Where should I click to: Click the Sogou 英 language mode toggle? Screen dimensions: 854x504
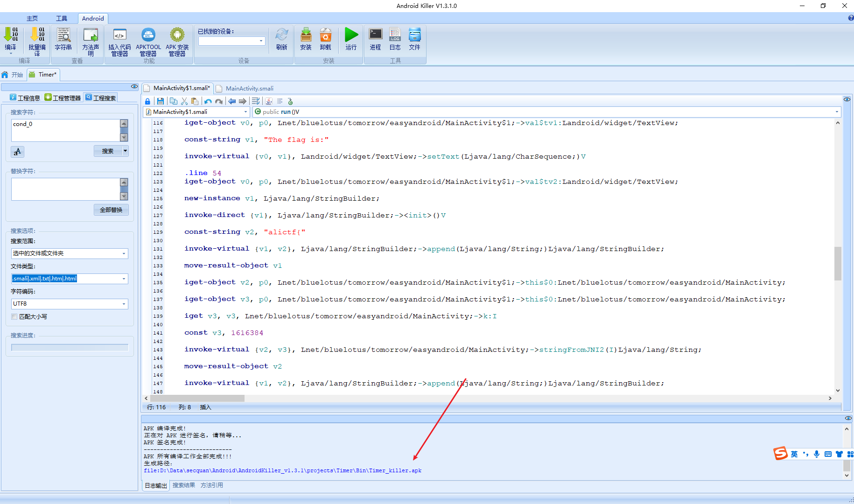794,454
